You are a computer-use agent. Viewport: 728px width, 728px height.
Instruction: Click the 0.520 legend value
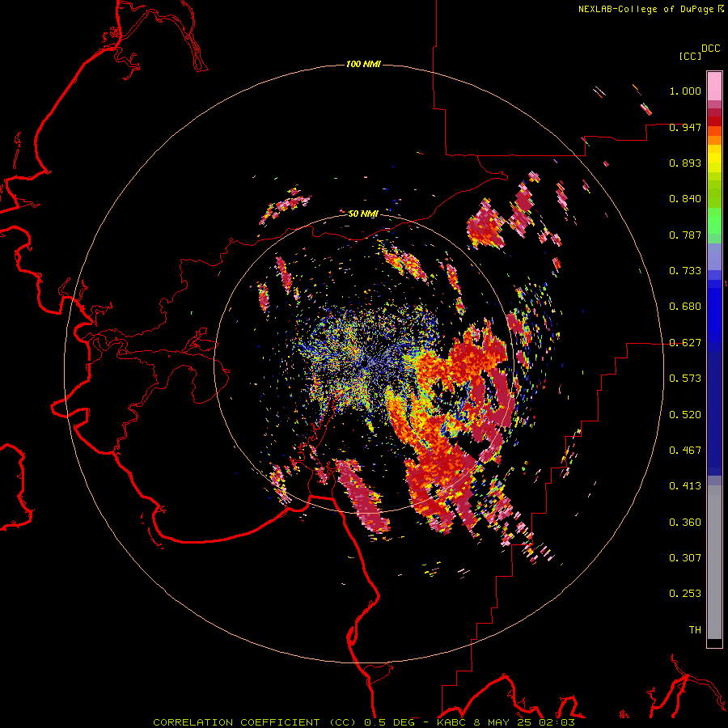[x=685, y=415]
